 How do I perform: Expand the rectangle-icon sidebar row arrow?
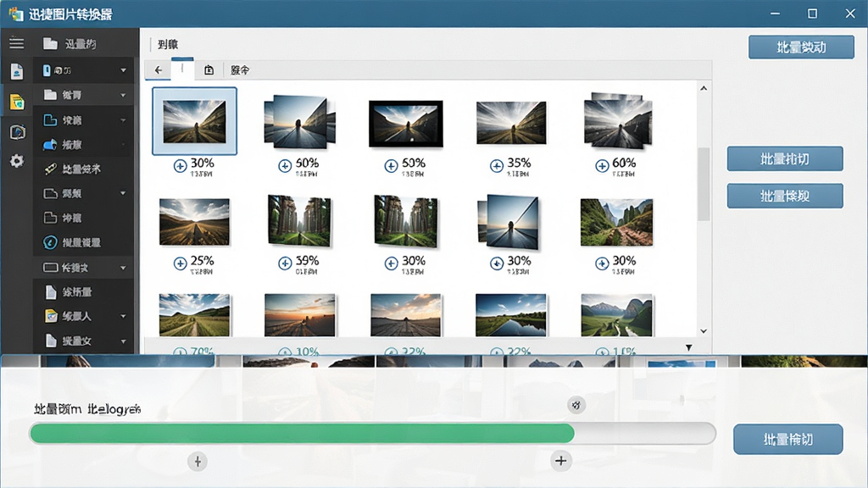(x=123, y=268)
